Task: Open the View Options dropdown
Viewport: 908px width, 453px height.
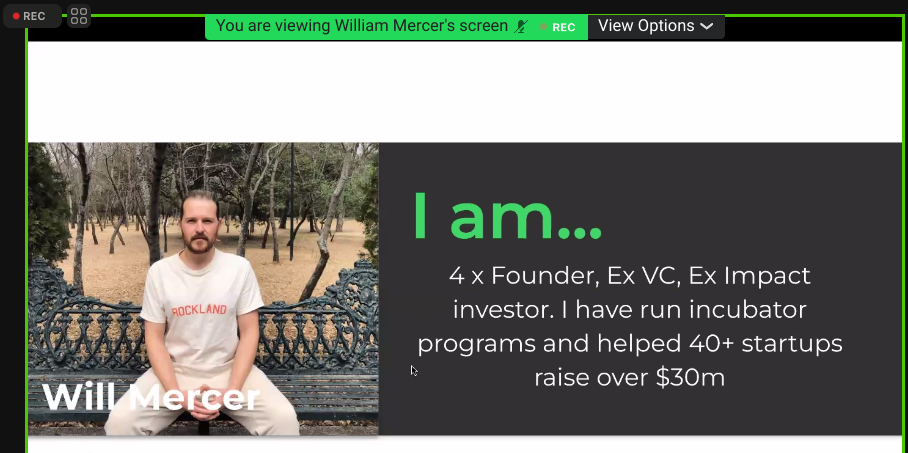Action: [x=656, y=26]
